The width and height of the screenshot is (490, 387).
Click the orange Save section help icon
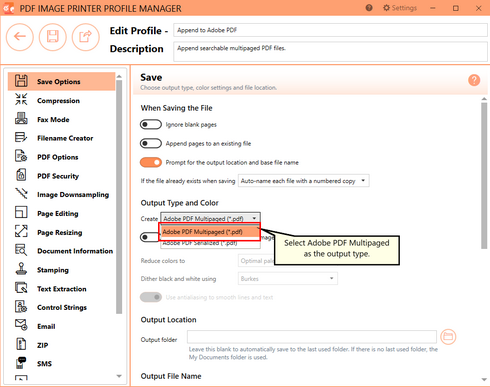tap(474, 80)
